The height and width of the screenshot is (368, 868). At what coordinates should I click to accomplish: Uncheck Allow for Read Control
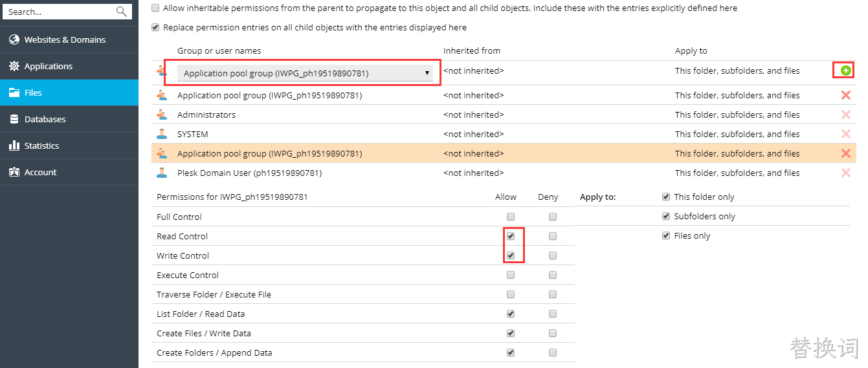(x=511, y=236)
